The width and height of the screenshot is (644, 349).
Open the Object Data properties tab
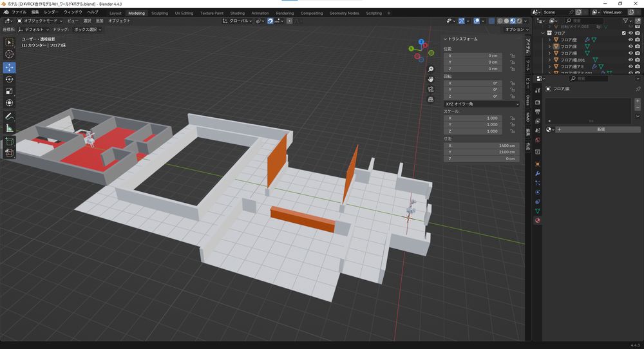(538, 211)
